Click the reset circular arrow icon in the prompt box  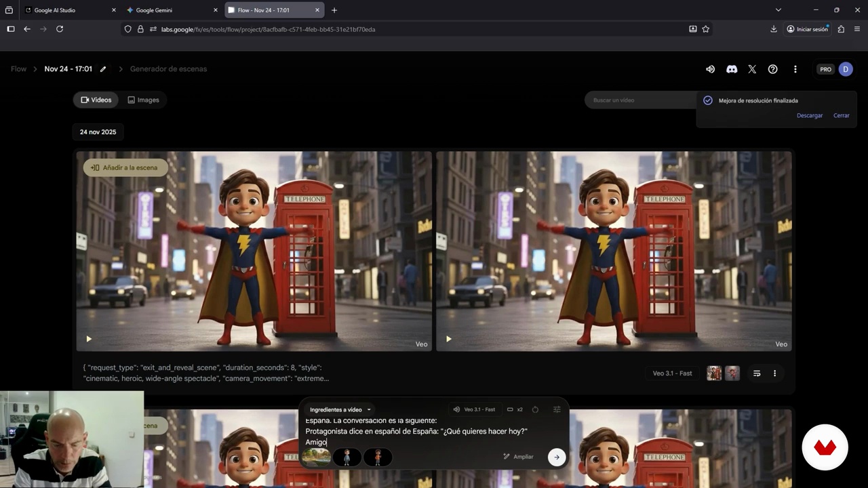(x=535, y=409)
